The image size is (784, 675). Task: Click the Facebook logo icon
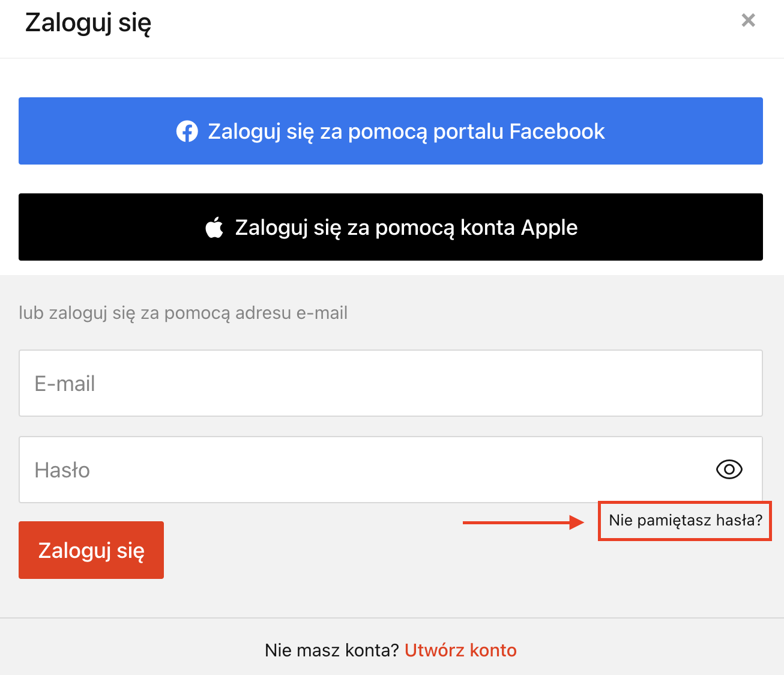pyautogui.click(x=187, y=132)
